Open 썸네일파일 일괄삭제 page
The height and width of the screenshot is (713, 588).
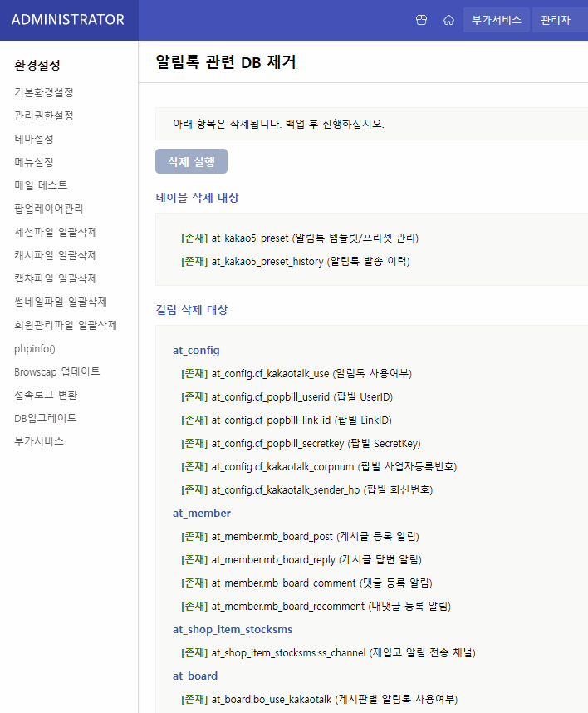click(x=61, y=302)
